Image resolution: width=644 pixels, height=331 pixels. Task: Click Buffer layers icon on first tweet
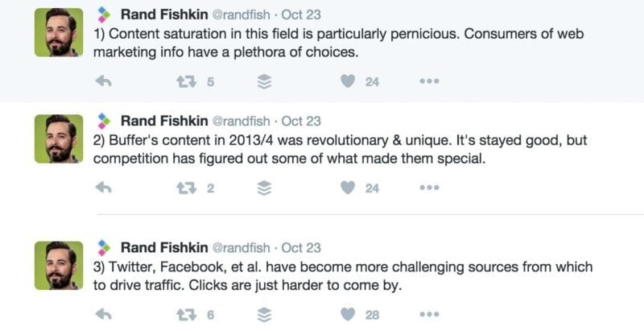click(x=265, y=81)
